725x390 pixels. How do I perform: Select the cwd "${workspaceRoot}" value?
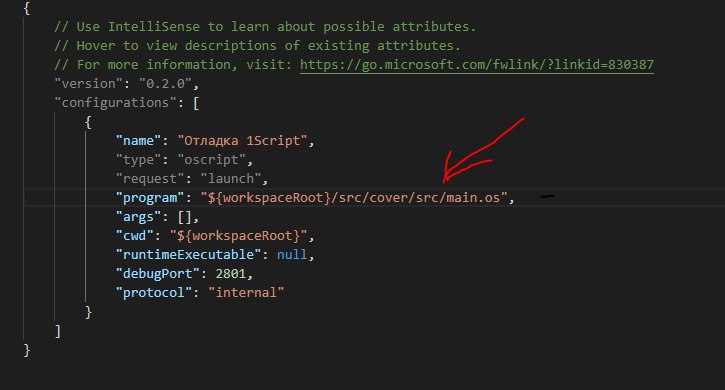coord(239,235)
